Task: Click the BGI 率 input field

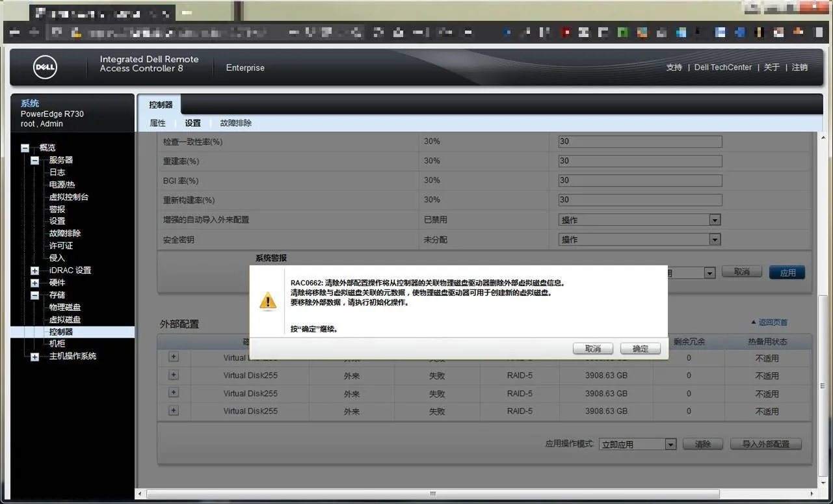Action: coord(640,181)
